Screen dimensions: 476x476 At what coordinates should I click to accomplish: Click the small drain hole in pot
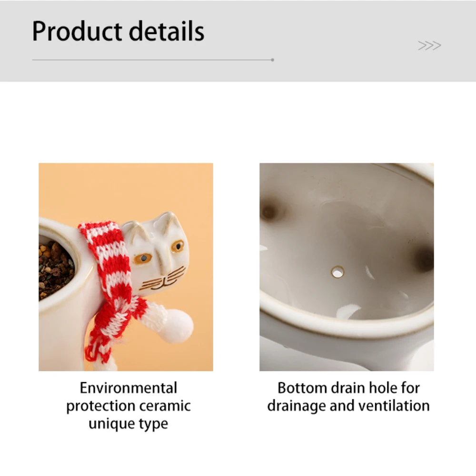[337, 272]
